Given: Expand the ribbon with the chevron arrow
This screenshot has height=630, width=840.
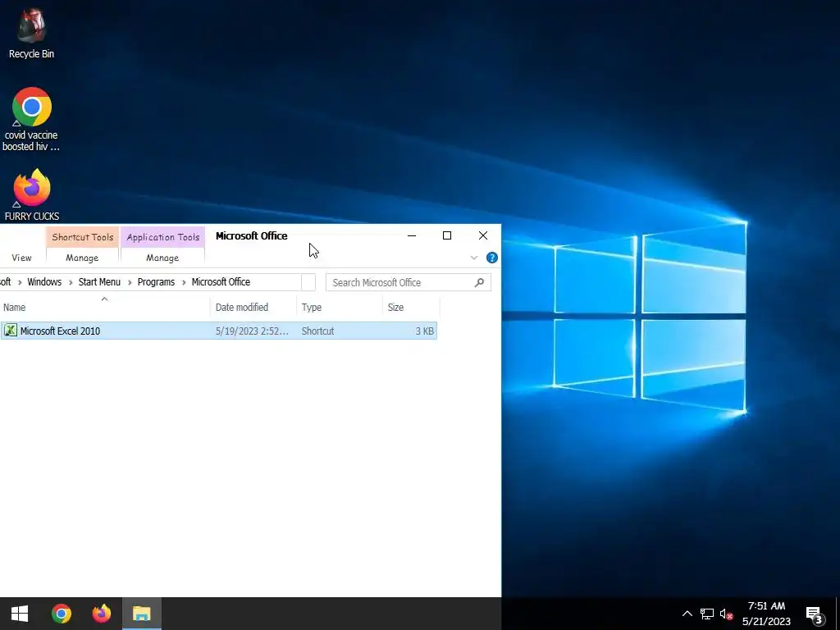Looking at the screenshot, I should [x=474, y=258].
